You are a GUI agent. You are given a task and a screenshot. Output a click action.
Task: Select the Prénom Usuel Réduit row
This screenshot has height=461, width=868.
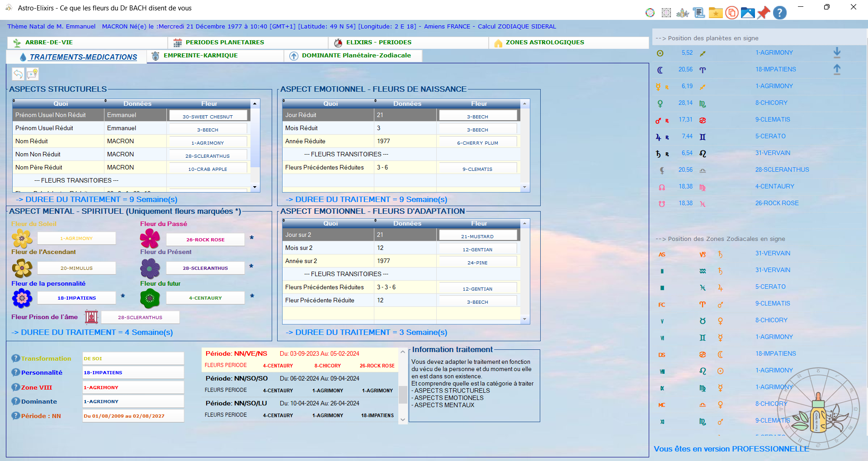(x=131, y=128)
